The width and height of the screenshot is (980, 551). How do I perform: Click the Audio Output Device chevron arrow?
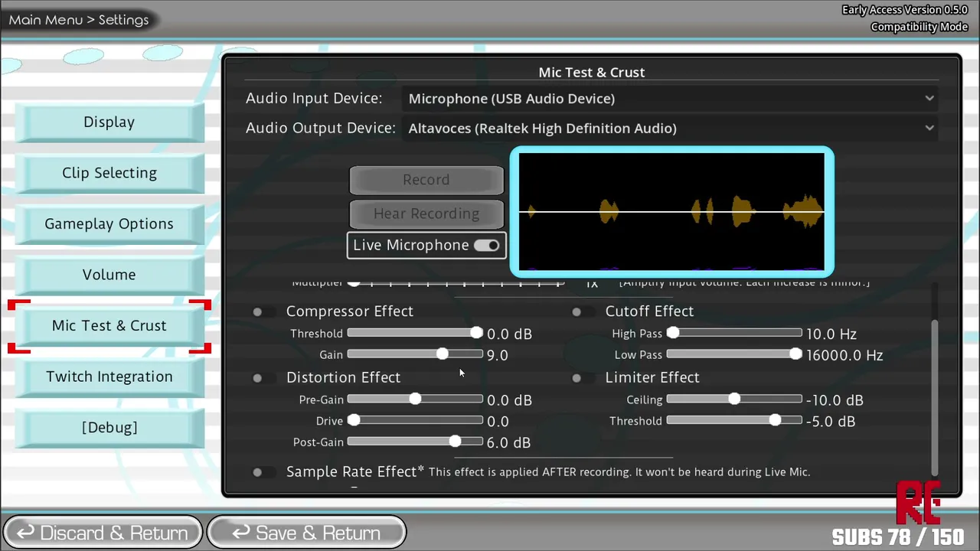coord(929,128)
